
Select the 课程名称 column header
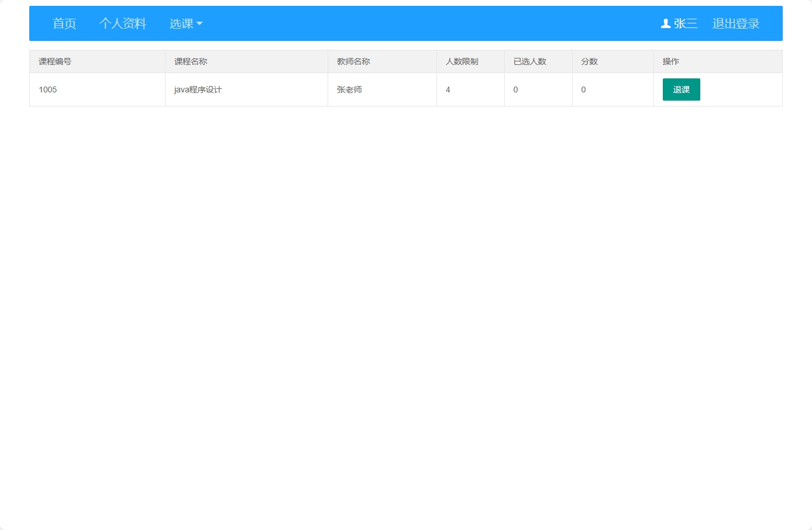247,61
